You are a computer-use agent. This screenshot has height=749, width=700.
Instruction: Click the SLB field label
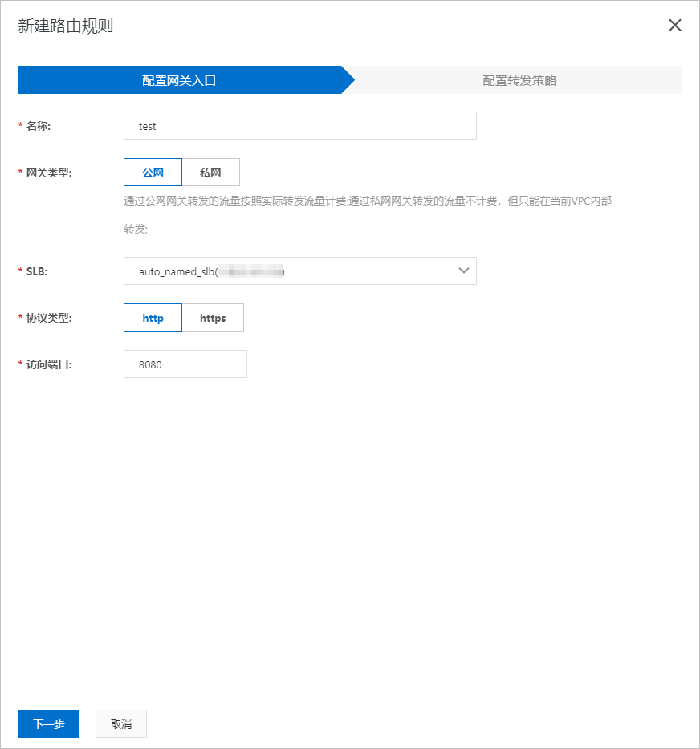[x=37, y=271]
